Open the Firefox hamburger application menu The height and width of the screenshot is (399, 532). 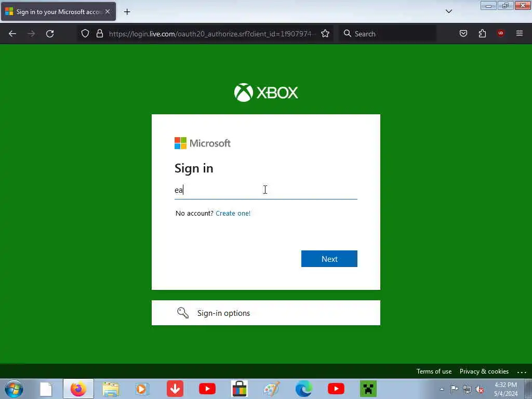(x=519, y=33)
